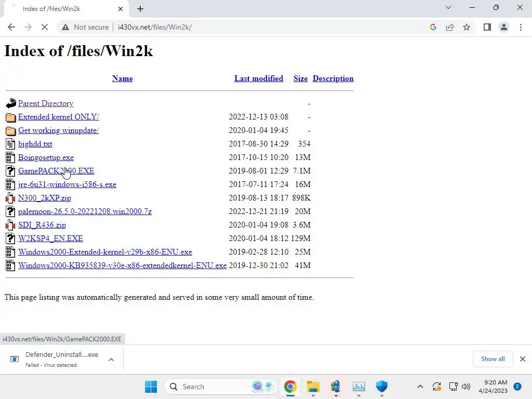Open the Windows Start menu
This screenshot has width=532, height=399.
151,387
